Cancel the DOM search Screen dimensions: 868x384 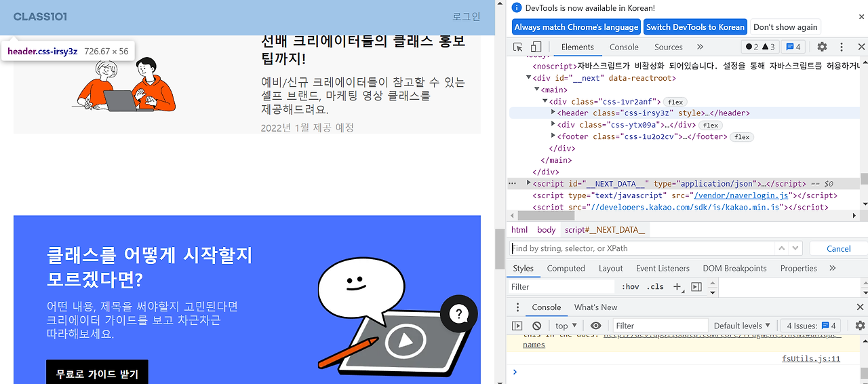[x=838, y=248]
